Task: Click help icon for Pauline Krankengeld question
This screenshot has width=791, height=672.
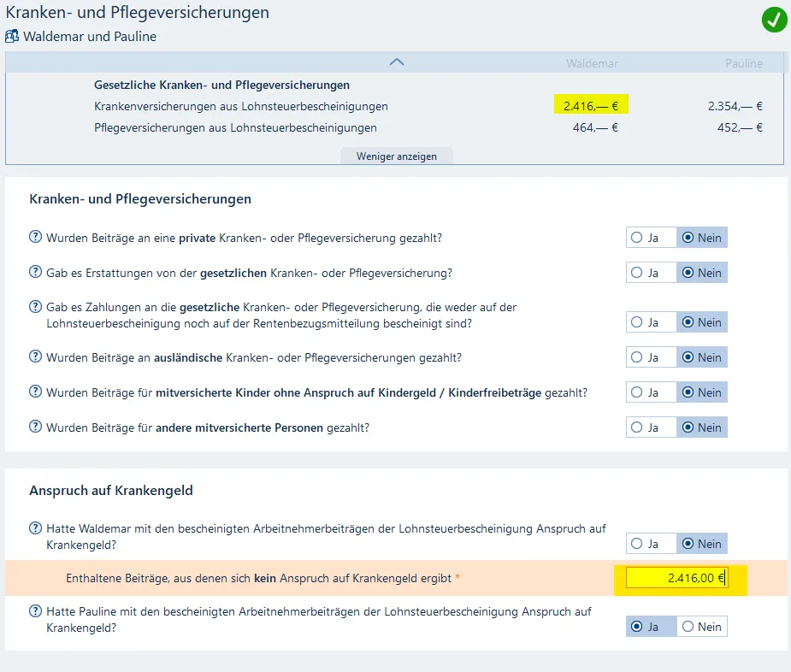Action: click(x=36, y=611)
